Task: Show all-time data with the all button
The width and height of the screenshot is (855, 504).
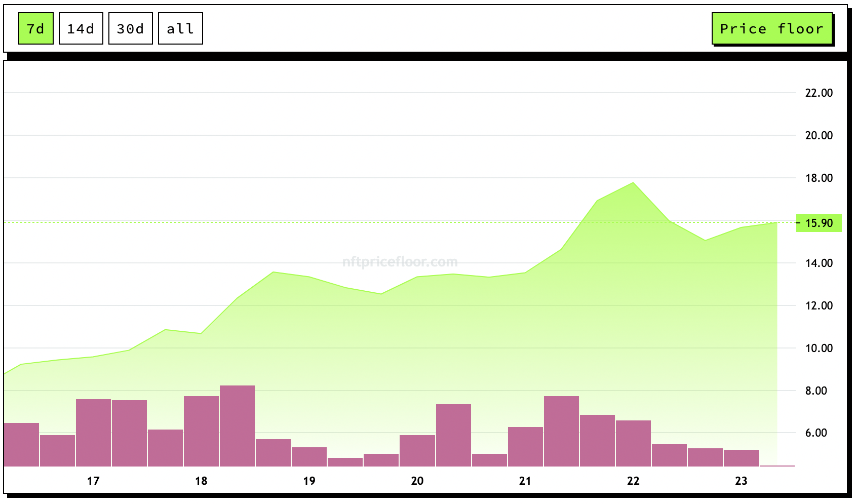Action: 180,29
